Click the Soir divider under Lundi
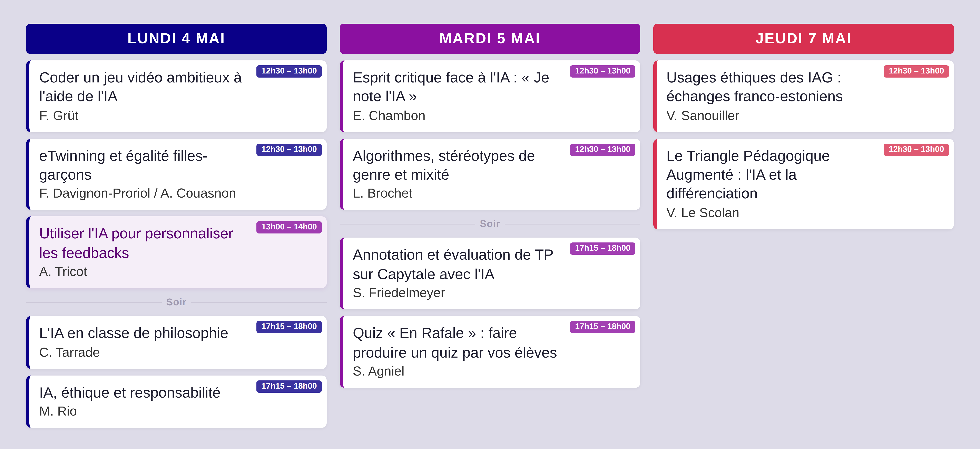This screenshot has width=980, height=449. pos(176,302)
